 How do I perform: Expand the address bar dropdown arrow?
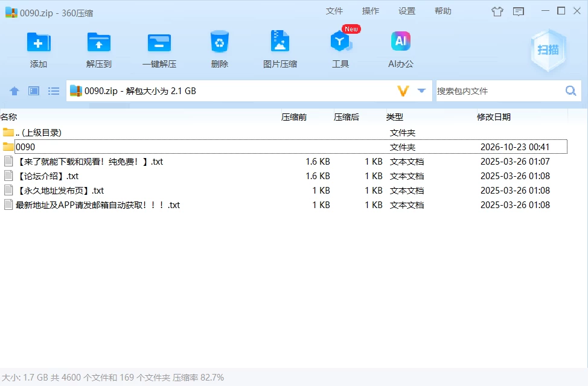point(421,90)
